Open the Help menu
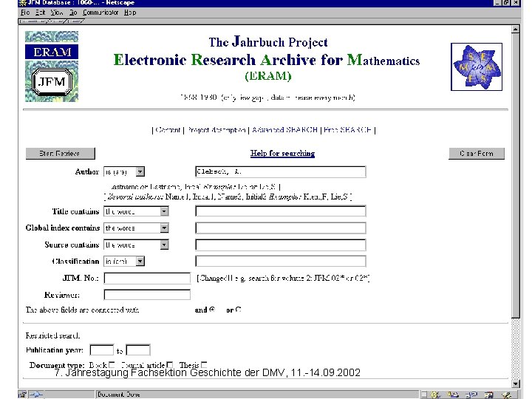This screenshot has height=399, width=532. click(130, 13)
